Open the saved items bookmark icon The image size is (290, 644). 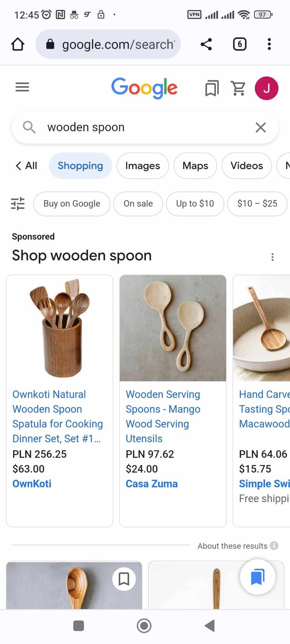pos(212,88)
